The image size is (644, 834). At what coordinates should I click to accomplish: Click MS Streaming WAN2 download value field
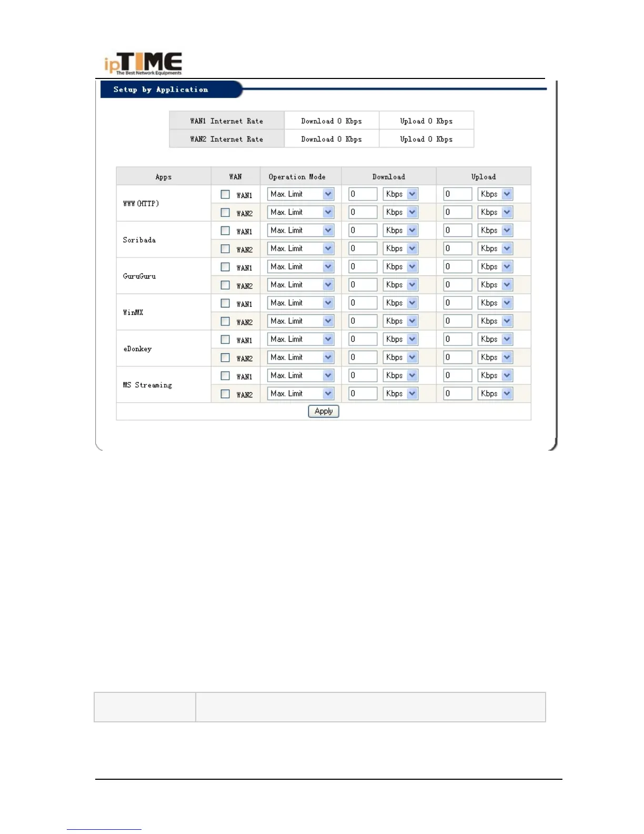click(363, 394)
